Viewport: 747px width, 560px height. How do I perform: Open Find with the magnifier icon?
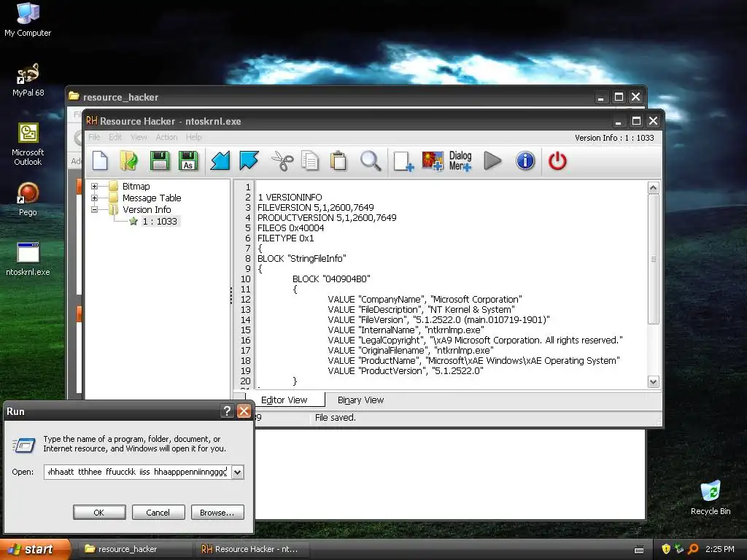point(370,160)
